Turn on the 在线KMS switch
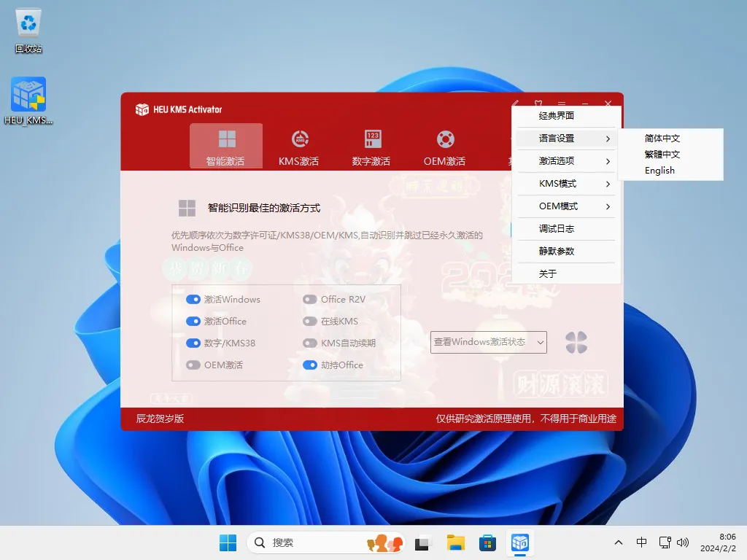 click(x=309, y=321)
